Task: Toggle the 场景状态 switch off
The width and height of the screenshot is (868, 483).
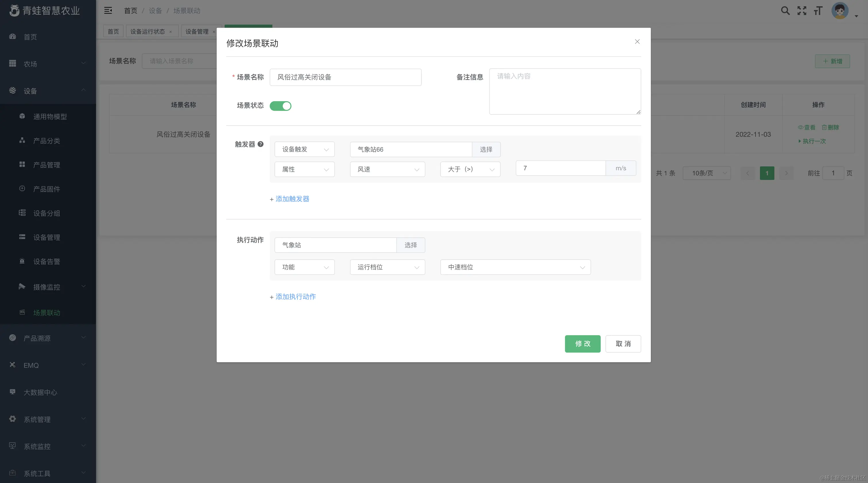Action: click(x=281, y=106)
